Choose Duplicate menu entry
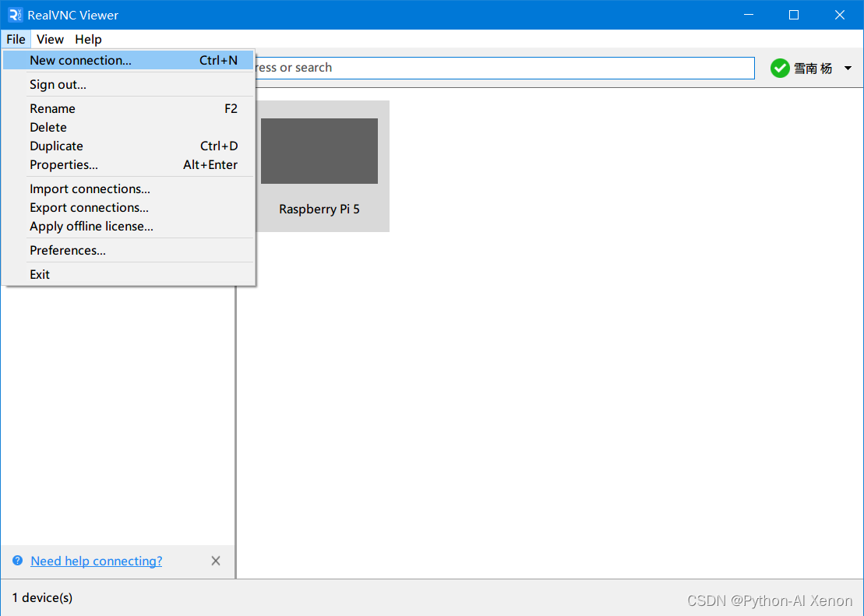This screenshot has height=616, width=864. pos(128,146)
